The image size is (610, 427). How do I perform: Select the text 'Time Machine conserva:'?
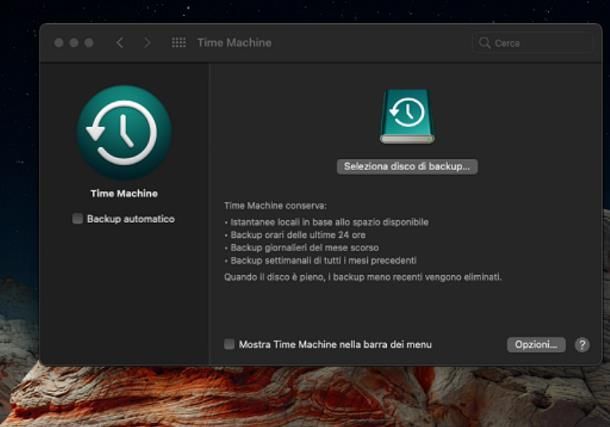(275, 206)
